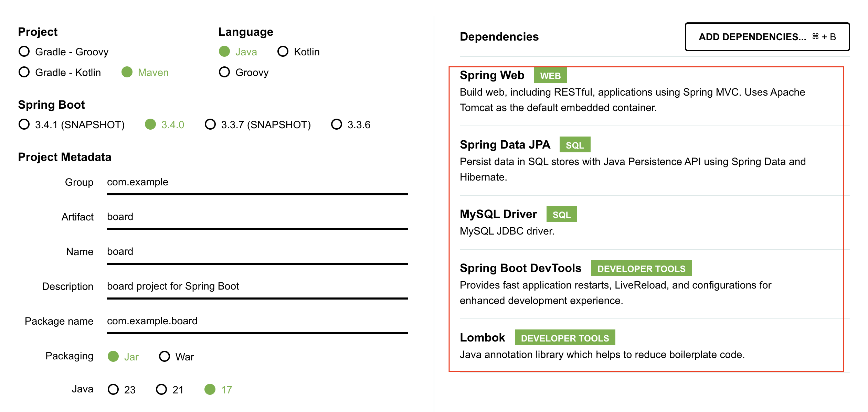Select Spring Boot version 3.4.1 SNAPSHOT

tap(24, 124)
